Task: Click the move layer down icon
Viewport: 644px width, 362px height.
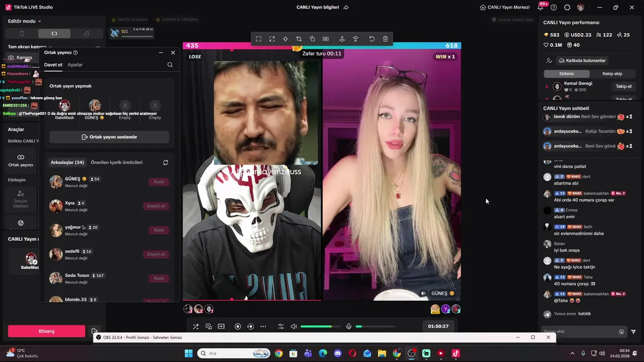Action: (356, 39)
